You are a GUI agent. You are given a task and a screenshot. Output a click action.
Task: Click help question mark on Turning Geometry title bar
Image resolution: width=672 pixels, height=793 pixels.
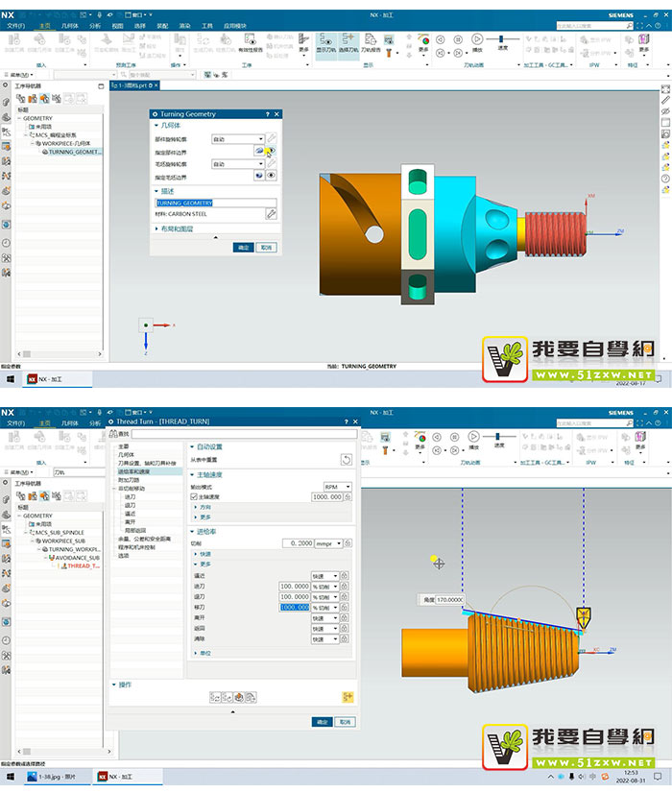pyautogui.click(x=268, y=114)
